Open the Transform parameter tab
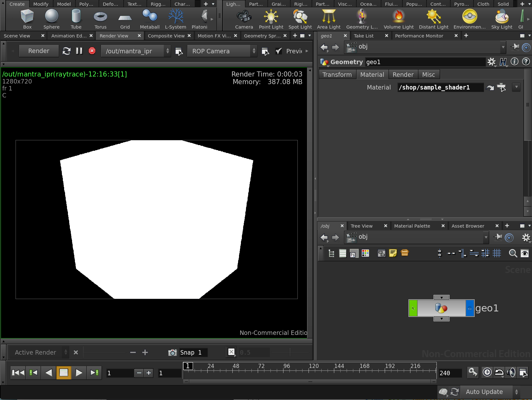 [337, 75]
